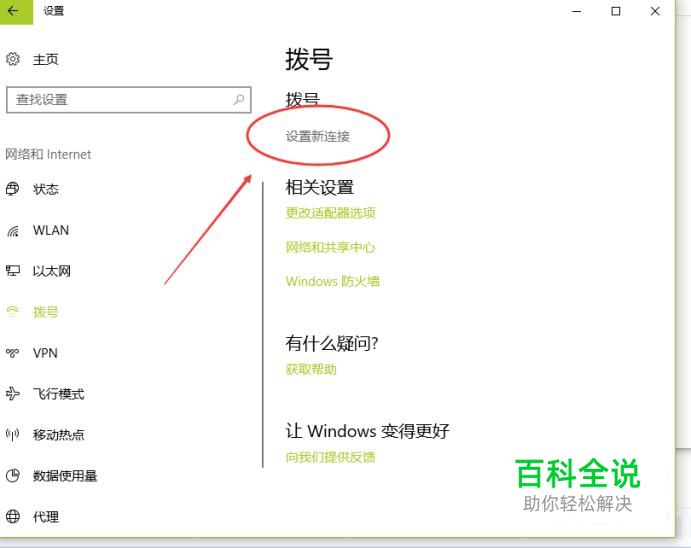691x548 pixels.
Task: Go to 主页 home
Action: point(45,59)
